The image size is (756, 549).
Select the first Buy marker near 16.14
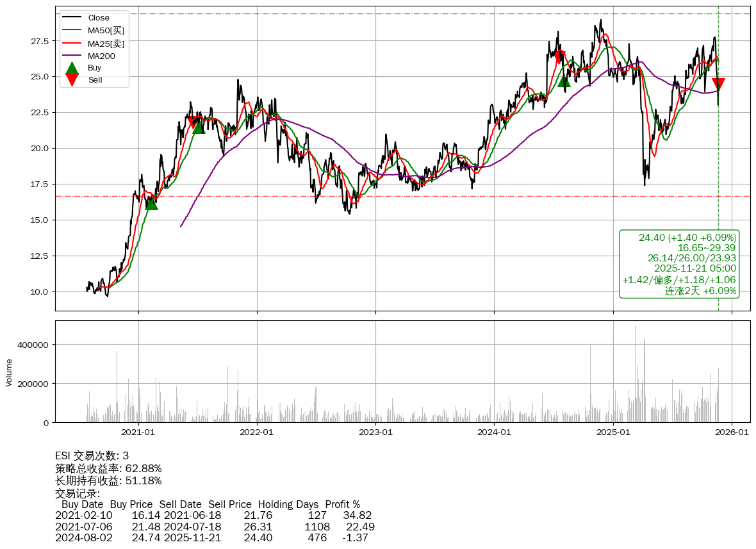point(151,204)
